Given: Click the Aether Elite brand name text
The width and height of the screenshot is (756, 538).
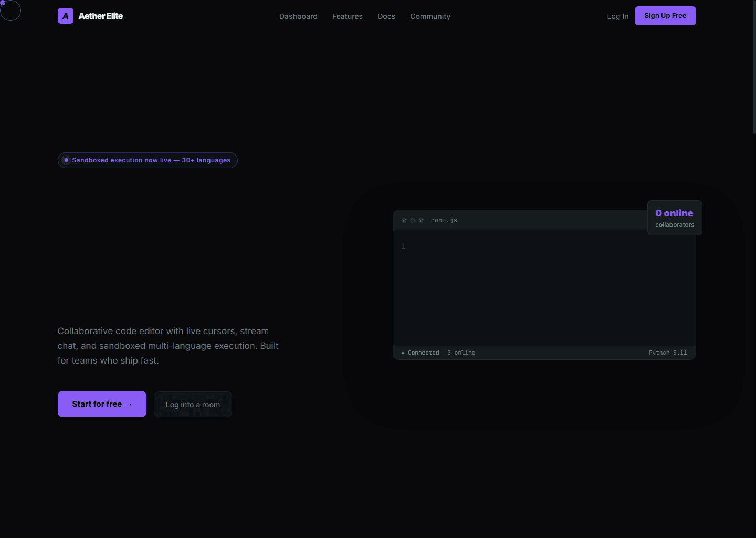Looking at the screenshot, I should tap(101, 16).
